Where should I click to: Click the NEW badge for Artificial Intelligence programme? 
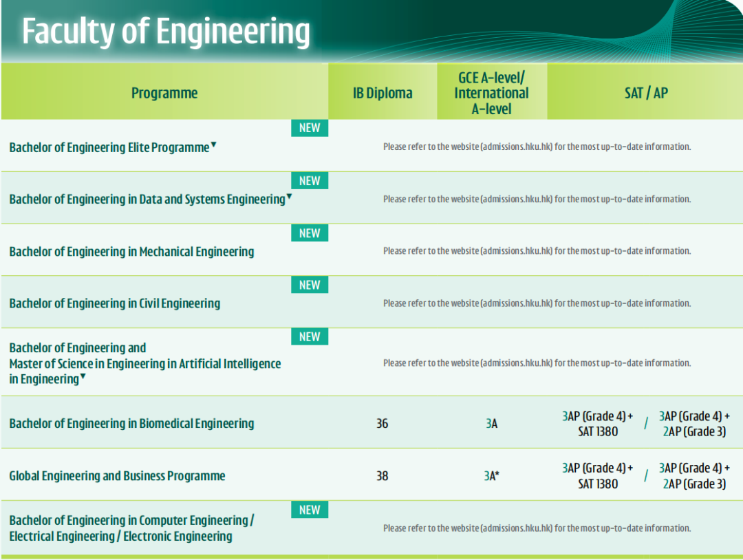310,336
